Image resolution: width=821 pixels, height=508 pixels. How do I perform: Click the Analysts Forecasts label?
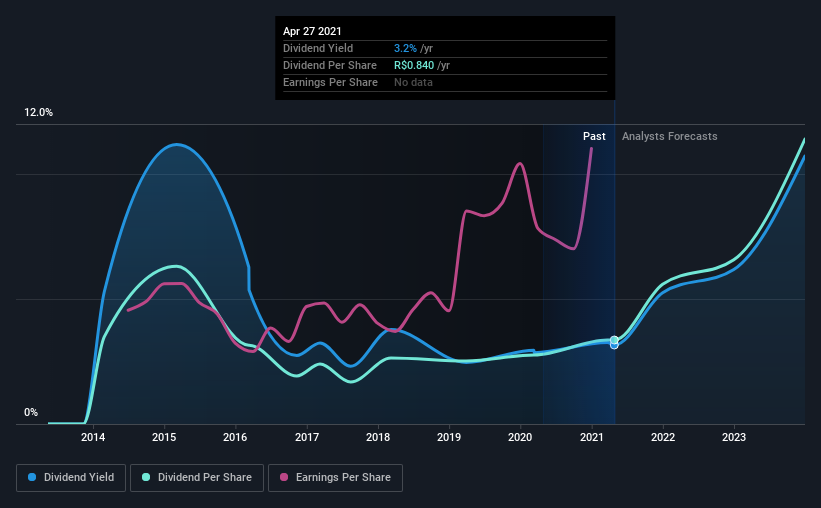(670, 136)
